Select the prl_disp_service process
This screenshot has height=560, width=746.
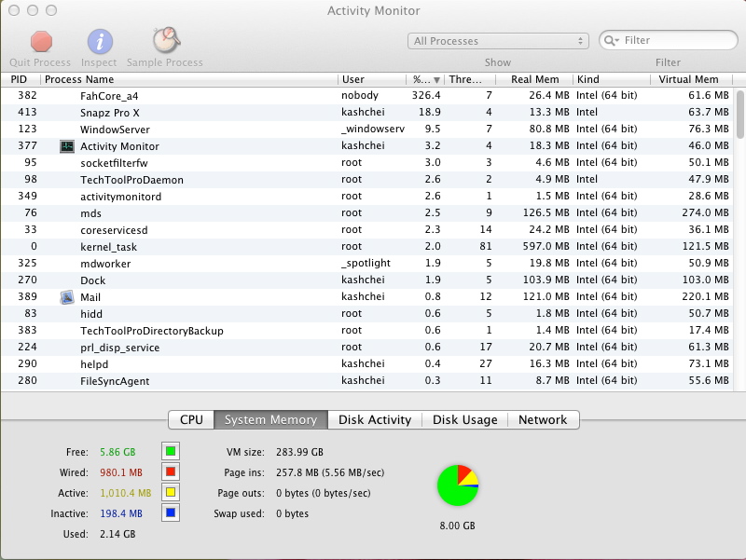(366, 347)
